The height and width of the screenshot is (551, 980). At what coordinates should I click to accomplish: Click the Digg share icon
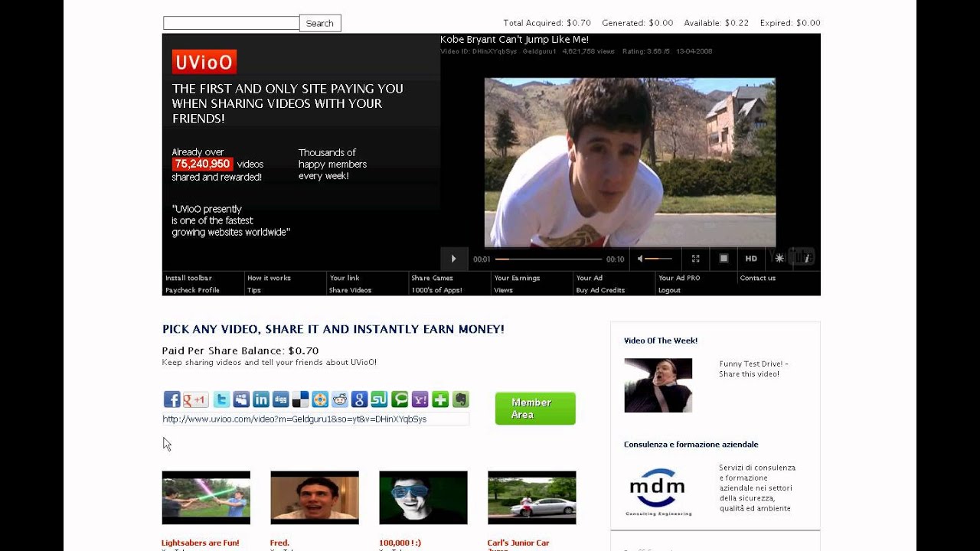click(281, 399)
